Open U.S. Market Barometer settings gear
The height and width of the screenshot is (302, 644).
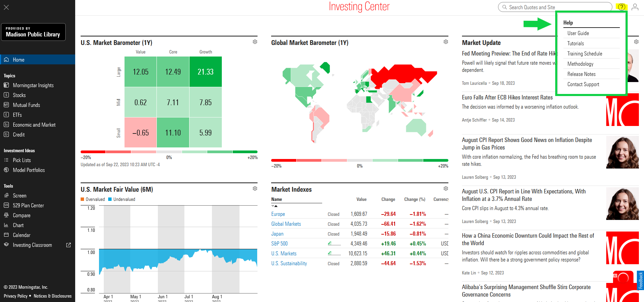point(255,42)
